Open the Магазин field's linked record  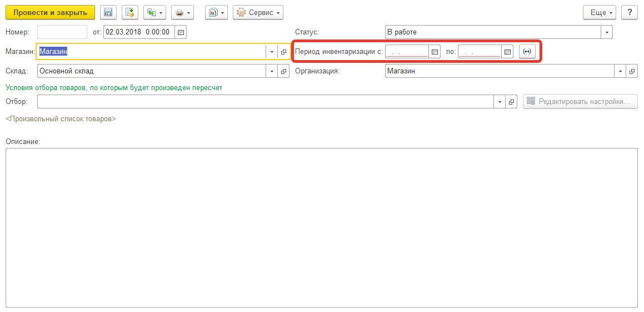coord(284,52)
